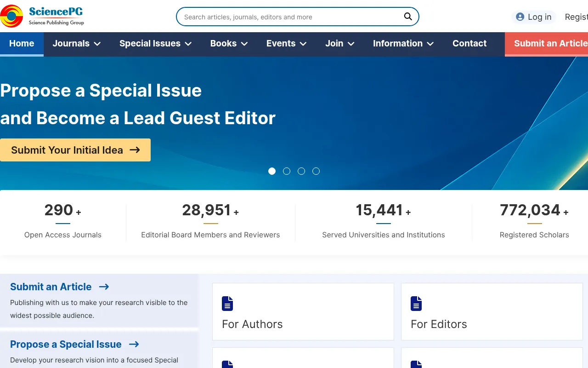Expand the Special Issues dropdown menu
The height and width of the screenshot is (368, 588).
coord(156,44)
